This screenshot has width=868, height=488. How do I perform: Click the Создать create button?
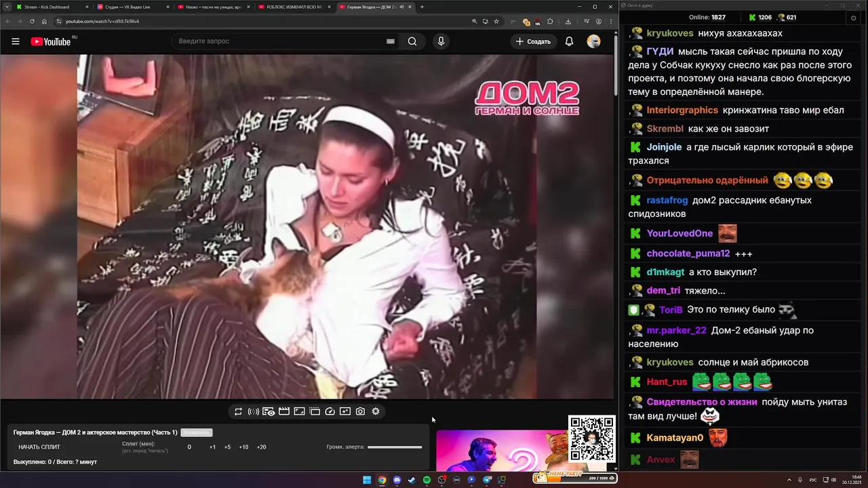click(x=534, y=41)
